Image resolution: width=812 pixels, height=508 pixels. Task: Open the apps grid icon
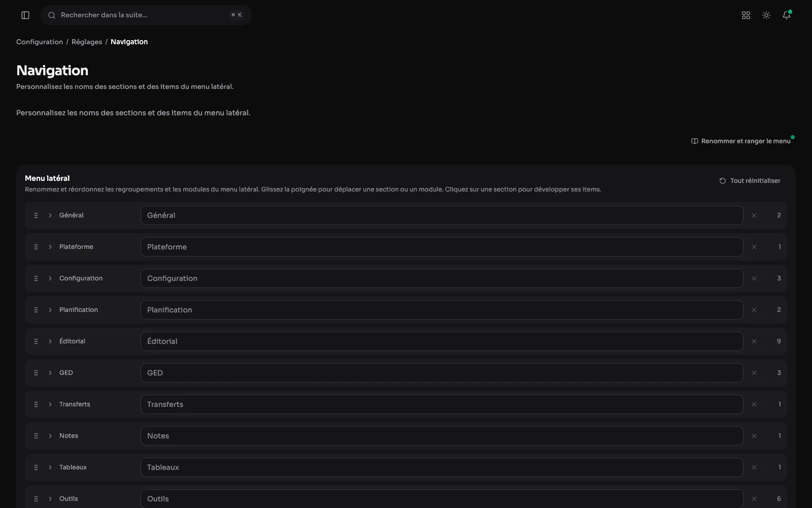[746, 15]
